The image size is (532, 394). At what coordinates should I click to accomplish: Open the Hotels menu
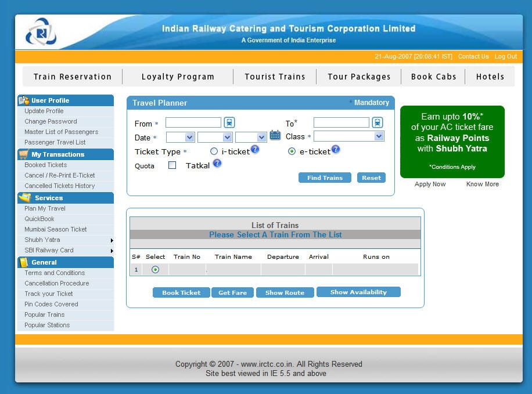(x=490, y=77)
